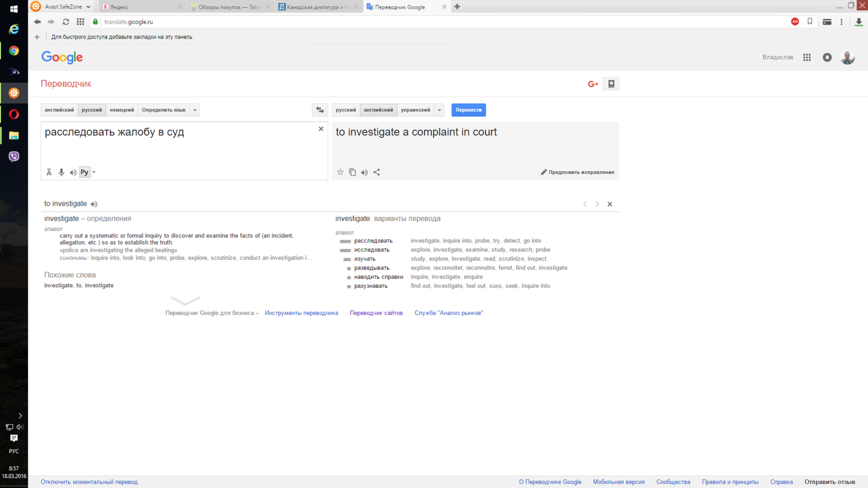Select английский as source language
868x488 pixels.
pos(59,110)
